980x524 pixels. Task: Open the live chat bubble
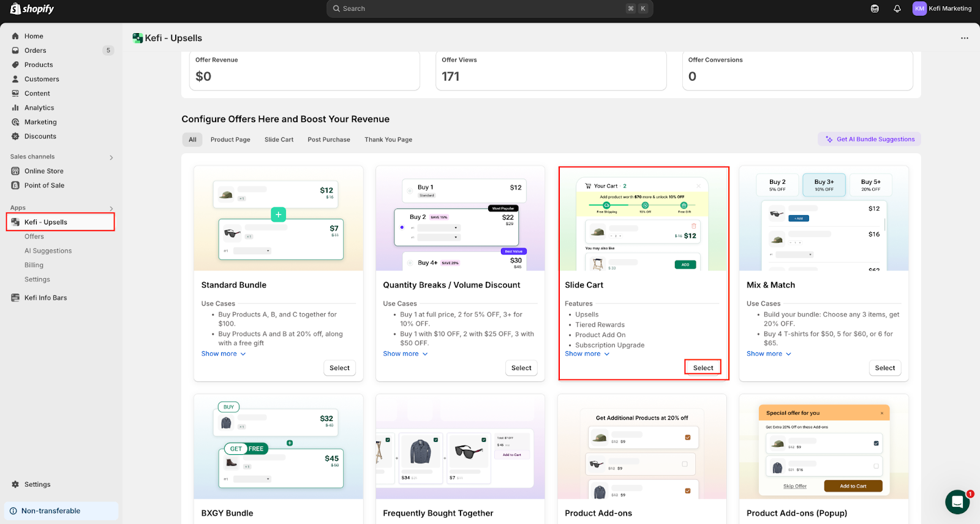click(957, 502)
